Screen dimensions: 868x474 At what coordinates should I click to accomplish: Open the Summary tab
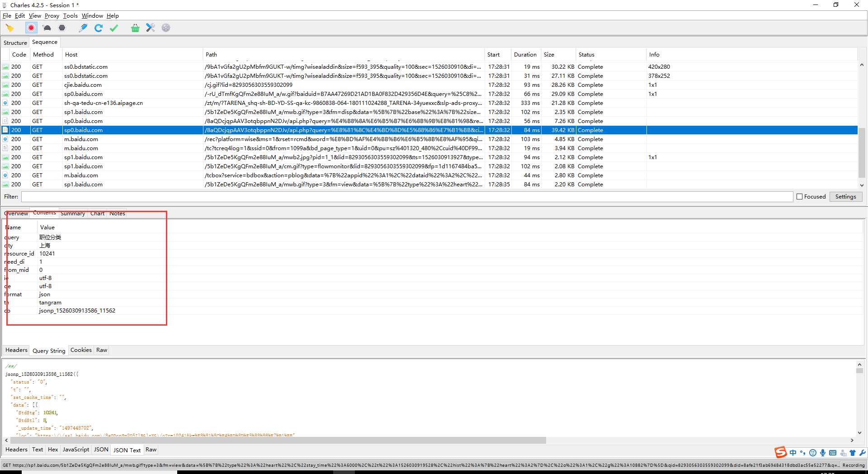pyautogui.click(x=73, y=213)
